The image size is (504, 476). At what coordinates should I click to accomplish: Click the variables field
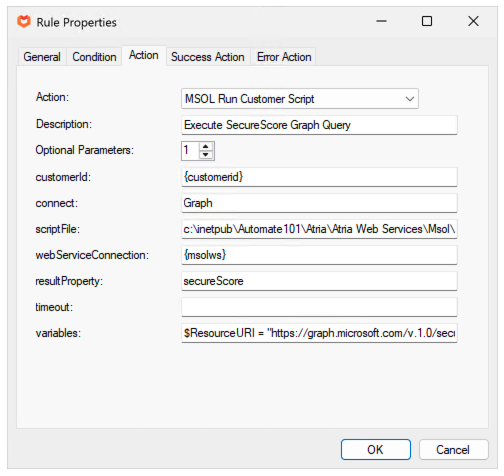[319, 333]
